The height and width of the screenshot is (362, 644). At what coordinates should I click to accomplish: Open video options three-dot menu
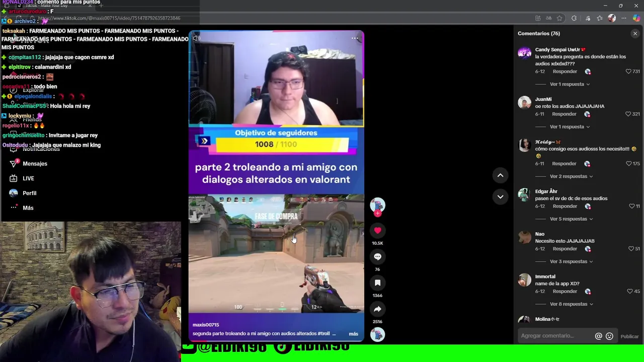click(355, 38)
